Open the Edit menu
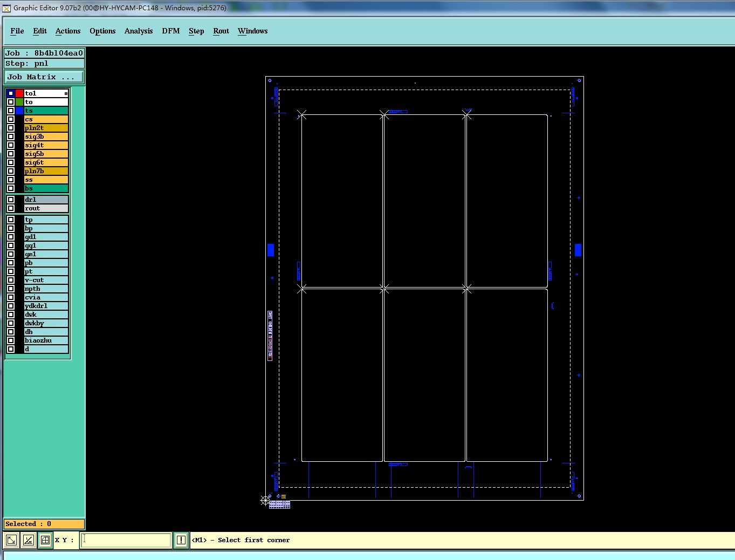The image size is (735, 560). tap(40, 31)
